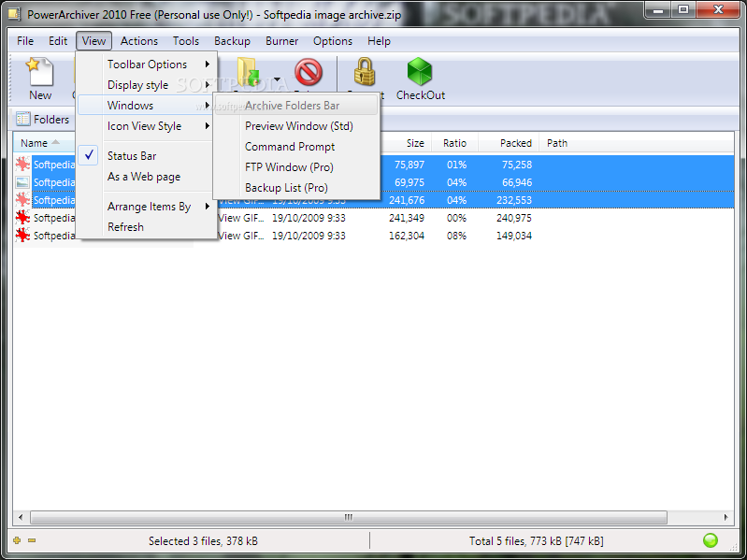The height and width of the screenshot is (560, 747).
Task: Click the red Delete toolbar icon
Action: [309, 72]
